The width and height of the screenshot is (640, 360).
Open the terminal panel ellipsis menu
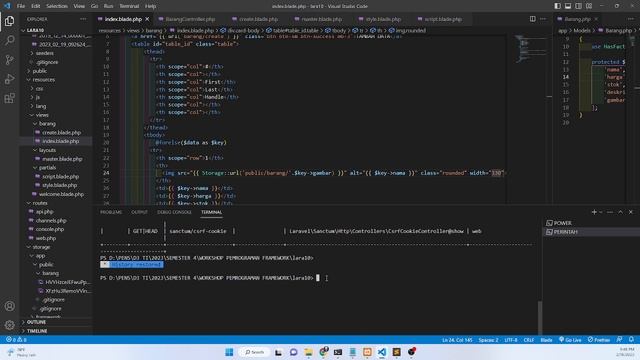point(610,212)
